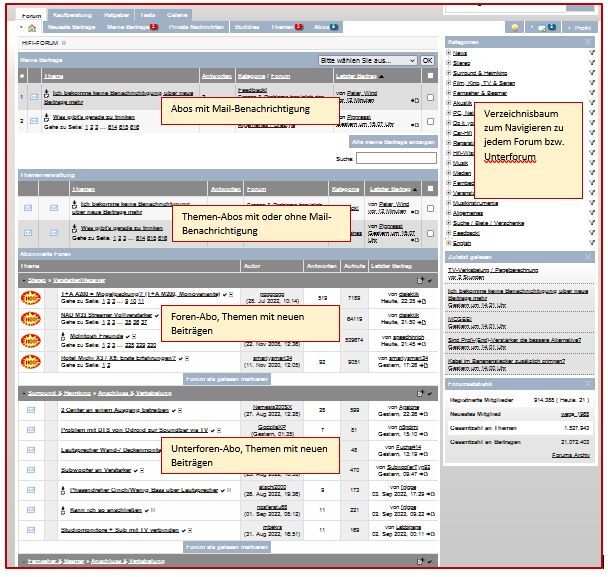The image size is (608, 577).
Task: Click the envelope icon of the '2 Center an einem Ausgang' thread
Action: click(x=31, y=410)
